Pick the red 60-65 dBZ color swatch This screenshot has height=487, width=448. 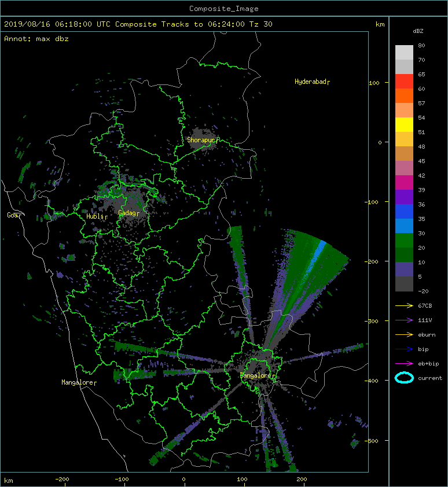(404, 82)
